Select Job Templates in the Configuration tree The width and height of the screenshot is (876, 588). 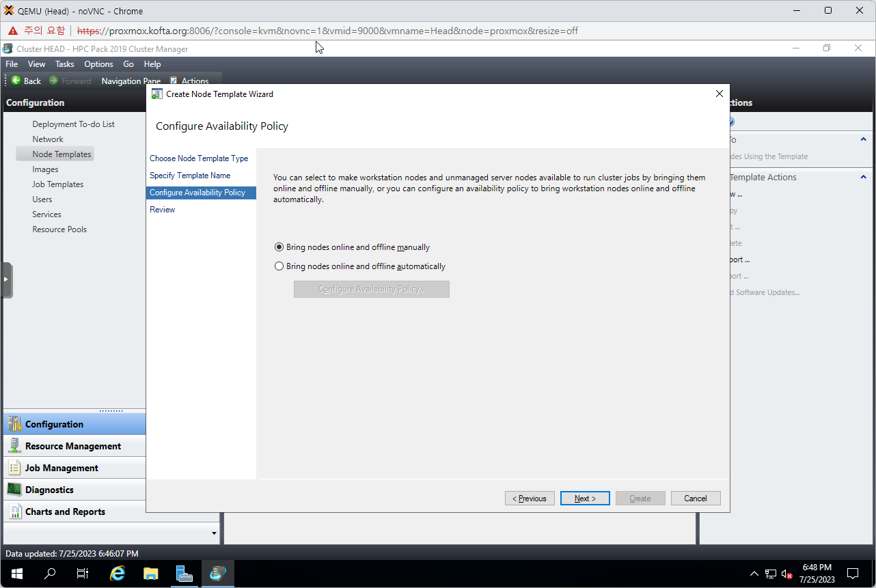click(58, 184)
